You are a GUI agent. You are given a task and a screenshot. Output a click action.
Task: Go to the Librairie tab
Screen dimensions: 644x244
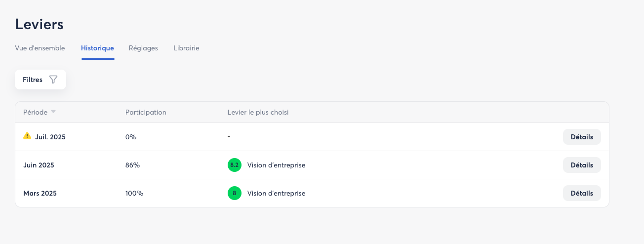click(186, 48)
